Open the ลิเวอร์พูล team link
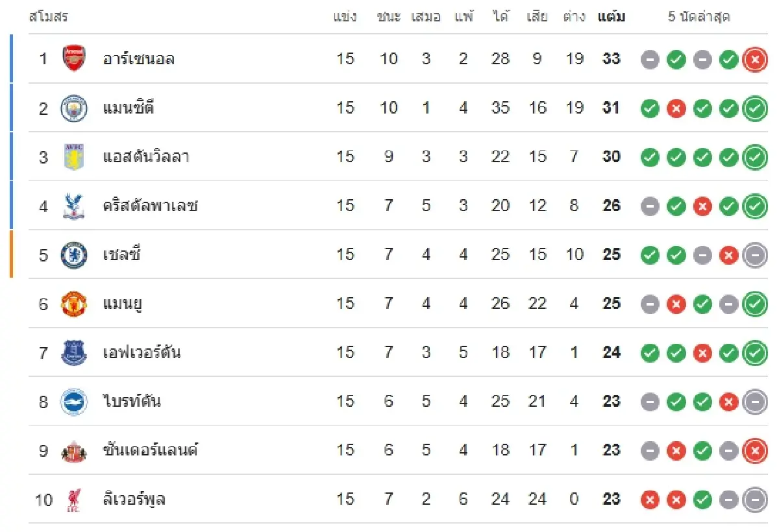 pyautogui.click(x=134, y=500)
